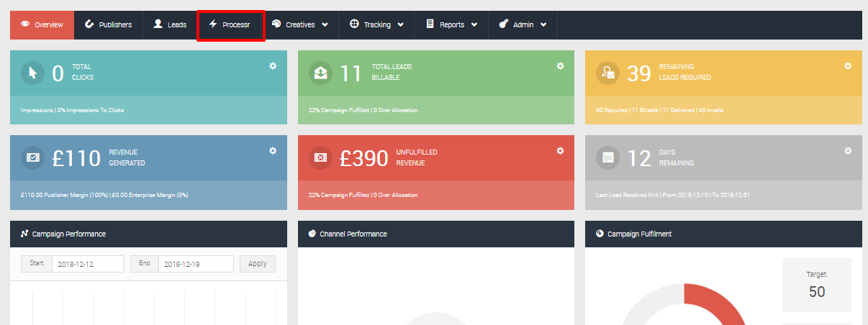Click the Start date input field
The image size is (868, 325).
88,264
